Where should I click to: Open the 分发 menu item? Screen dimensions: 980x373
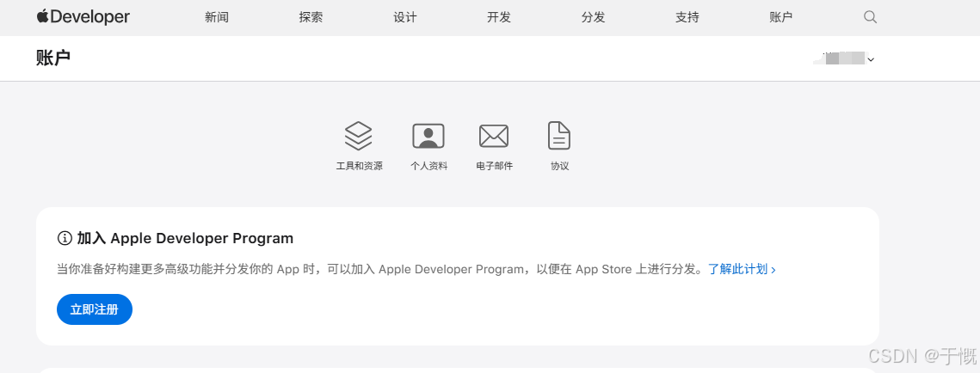tap(593, 17)
